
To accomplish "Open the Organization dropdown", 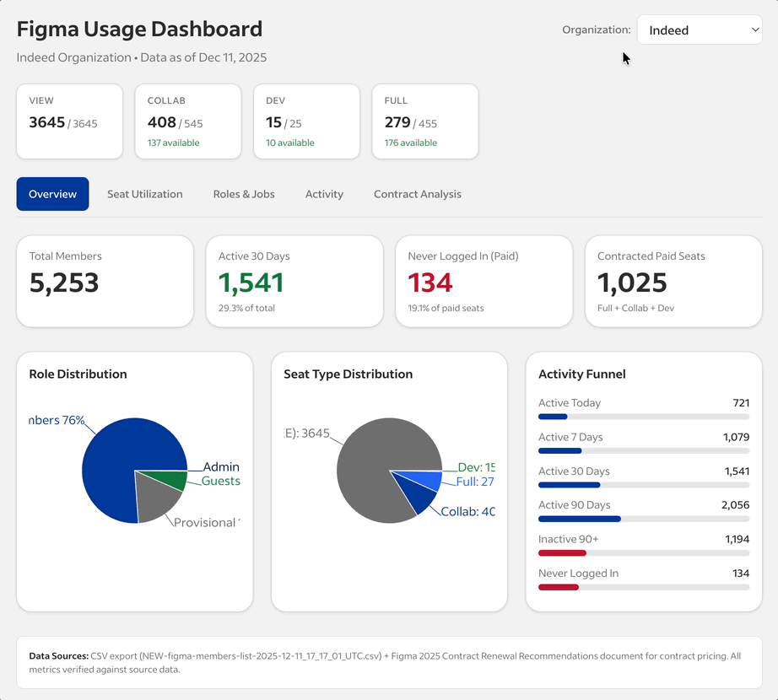I will click(700, 30).
